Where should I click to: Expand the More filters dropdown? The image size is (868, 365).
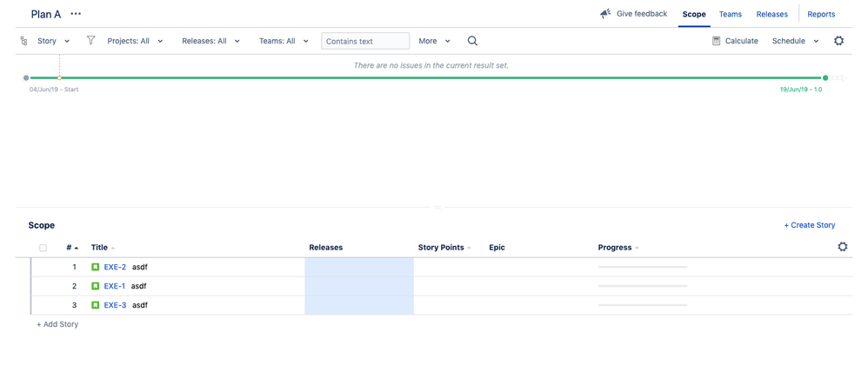point(435,41)
